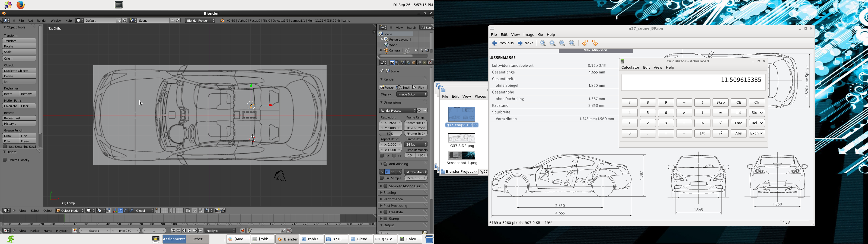Click the delete keyframe icon in timeline
The height and width of the screenshot is (244, 868).
(289, 231)
